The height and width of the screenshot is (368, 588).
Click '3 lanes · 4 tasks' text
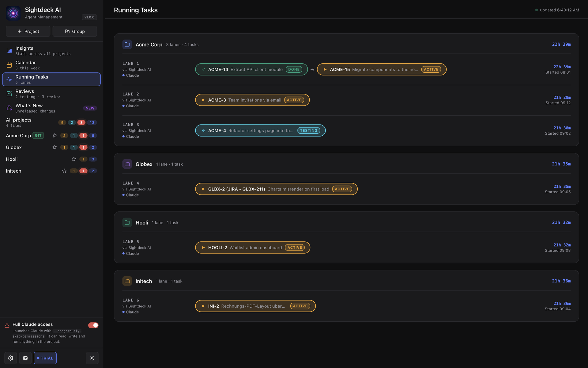[182, 44]
